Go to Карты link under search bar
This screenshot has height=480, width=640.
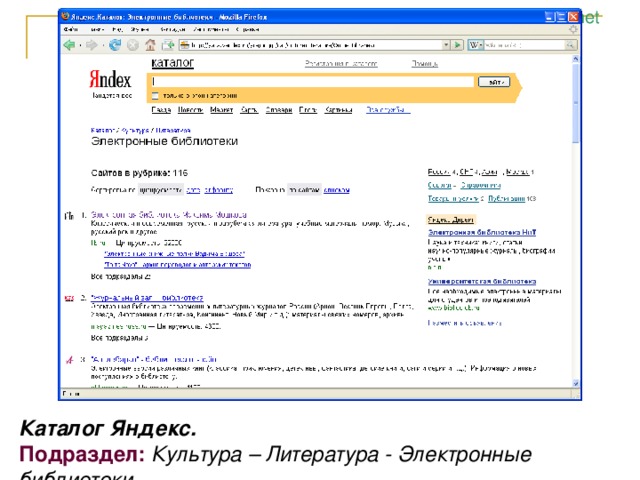pos(249,110)
